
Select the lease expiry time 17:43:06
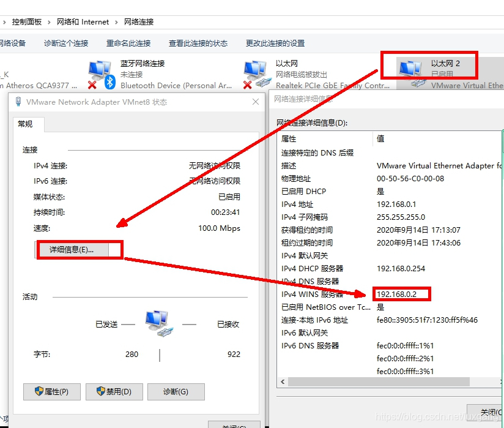(418, 243)
